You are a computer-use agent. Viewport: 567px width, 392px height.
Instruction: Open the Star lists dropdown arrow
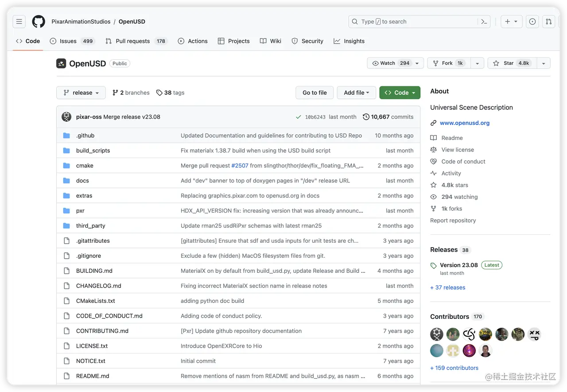pyautogui.click(x=544, y=63)
